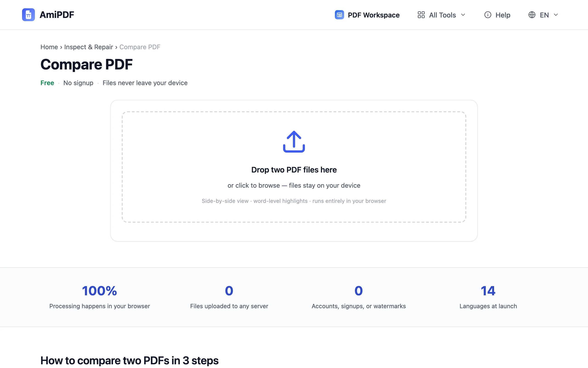This screenshot has width=588, height=368.
Task: Open the Help page
Action: click(x=497, y=15)
